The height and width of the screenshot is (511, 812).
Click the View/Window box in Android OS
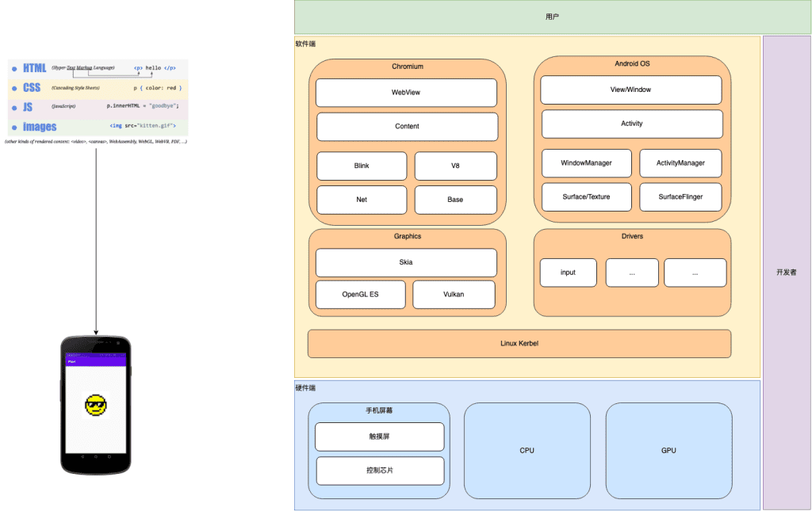[x=630, y=90]
